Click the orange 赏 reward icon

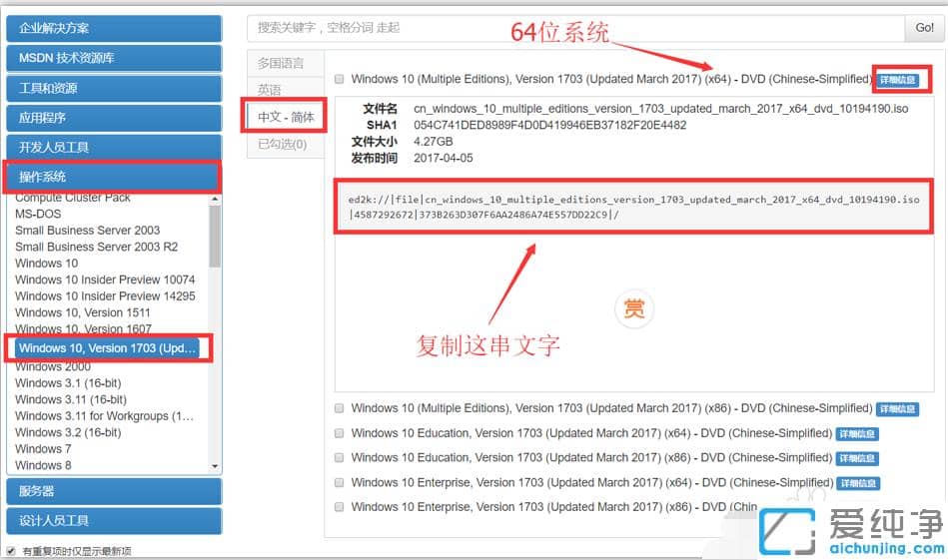click(633, 308)
